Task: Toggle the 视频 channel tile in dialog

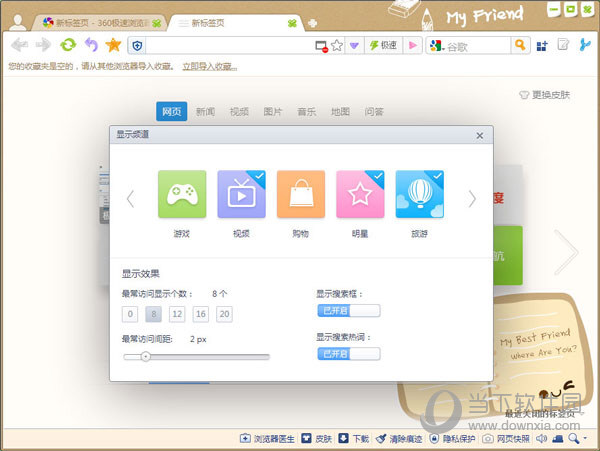Action: tap(241, 194)
